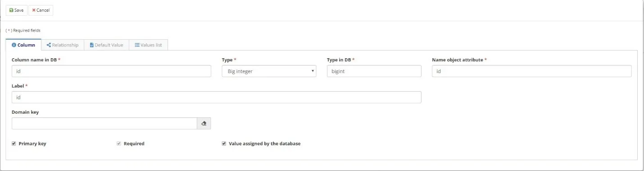Click the Name object attribute field

pos(531,71)
